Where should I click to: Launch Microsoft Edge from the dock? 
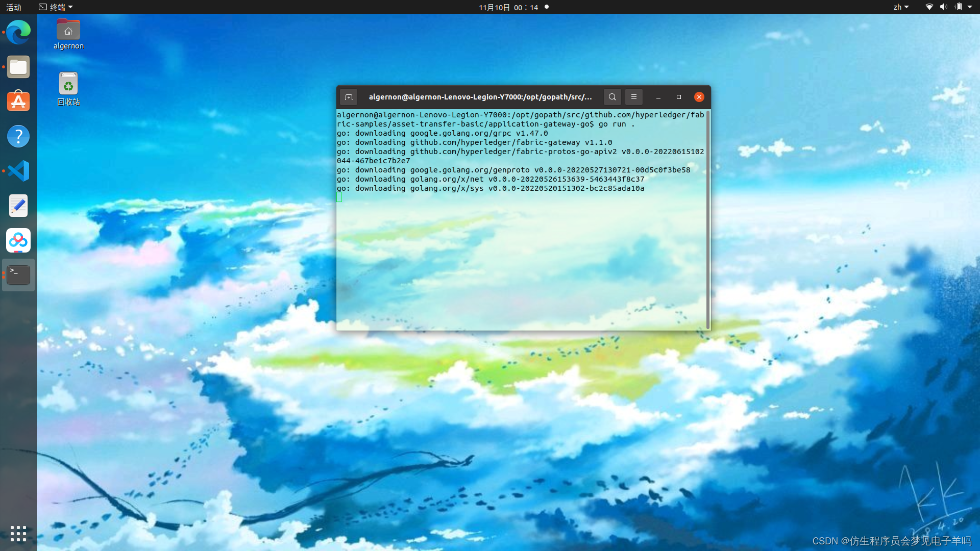[x=18, y=33]
